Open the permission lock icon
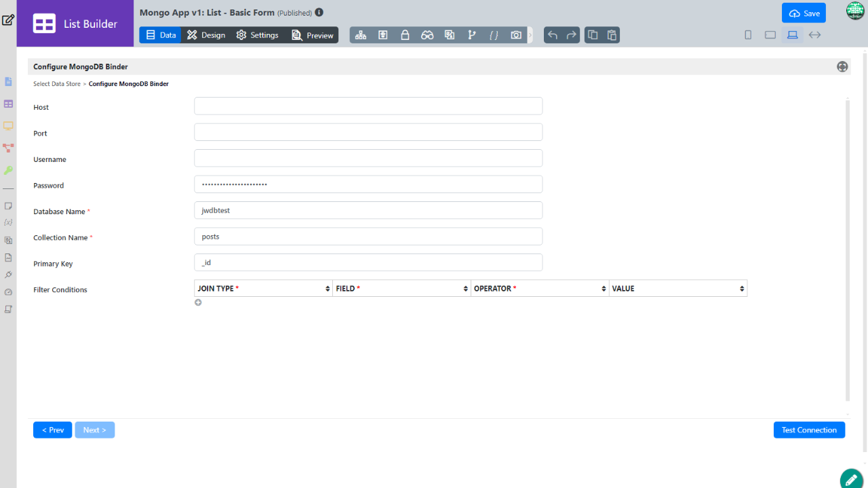The height and width of the screenshot is (488, 868). pos(405,35)
